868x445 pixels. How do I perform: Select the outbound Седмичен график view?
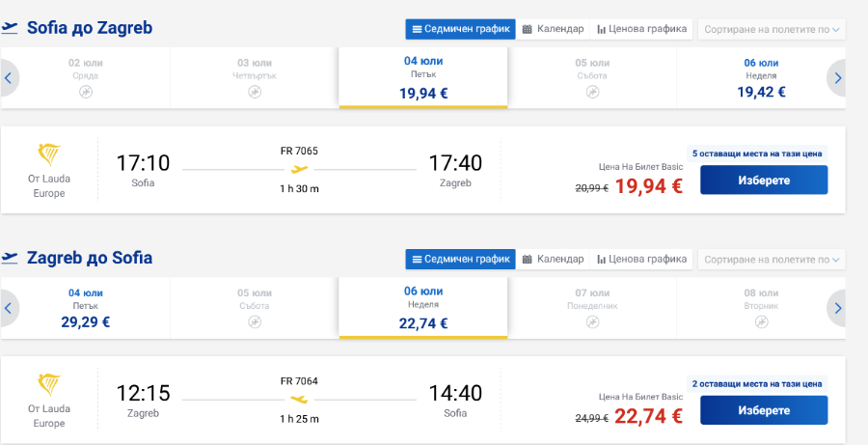tap(461, 29)
